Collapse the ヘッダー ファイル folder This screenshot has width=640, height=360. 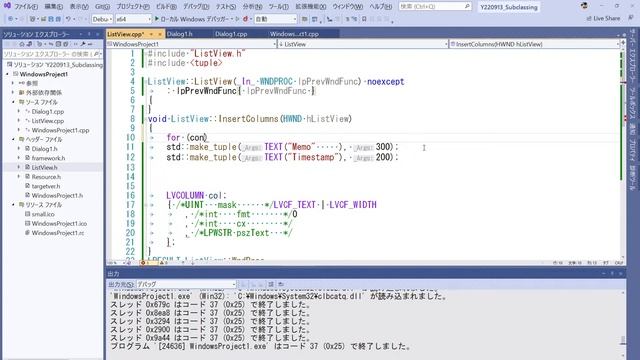point(13,140)
